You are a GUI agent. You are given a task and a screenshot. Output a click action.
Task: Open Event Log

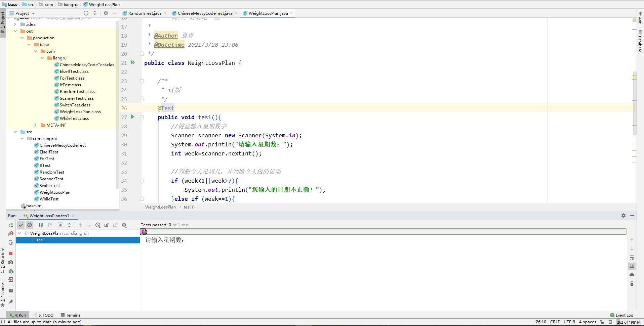(622, 315)
